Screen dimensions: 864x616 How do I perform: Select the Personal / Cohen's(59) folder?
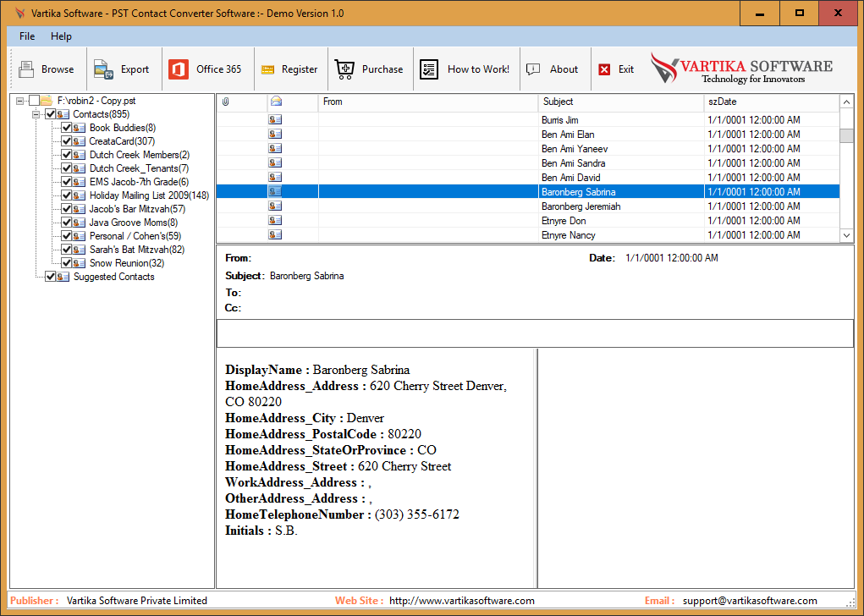tap(135, 236)
